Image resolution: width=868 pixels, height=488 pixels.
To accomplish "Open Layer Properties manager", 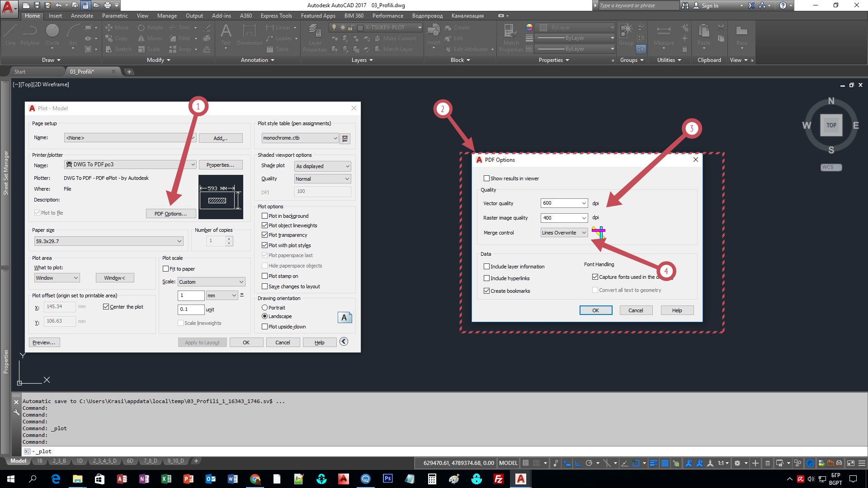I will (x=315, y=38).
